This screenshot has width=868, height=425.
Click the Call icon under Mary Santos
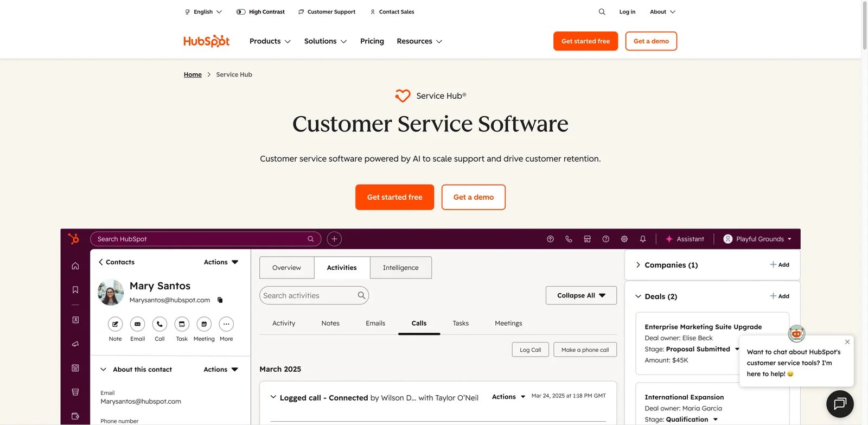tap(159, 324)
